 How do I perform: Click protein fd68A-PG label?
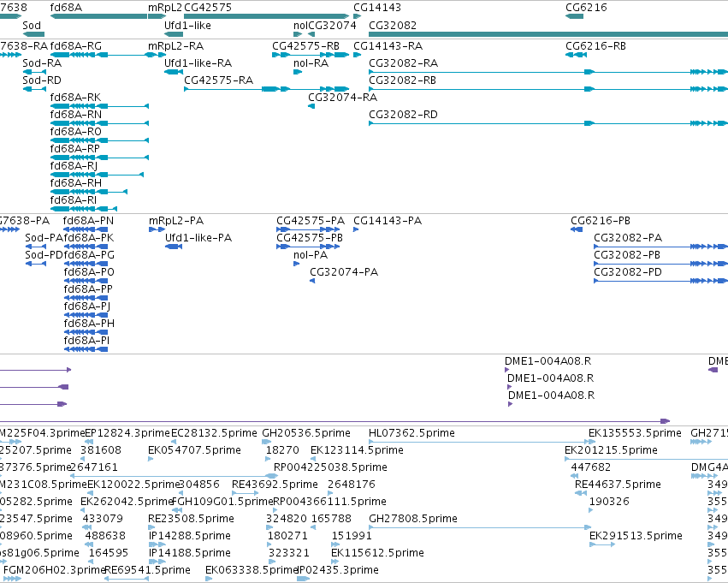pyautogui.click(x=89, y=255)
